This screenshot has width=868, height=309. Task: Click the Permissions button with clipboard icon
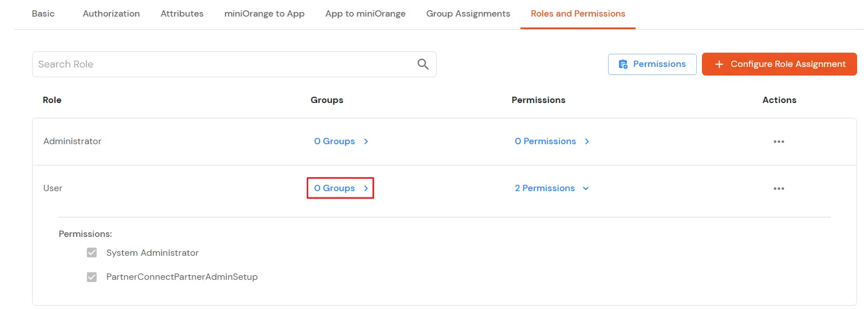click(652, 64)
